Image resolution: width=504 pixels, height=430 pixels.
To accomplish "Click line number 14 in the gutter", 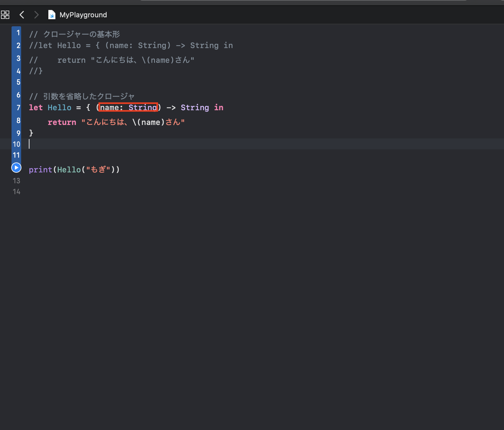I will click(16, 192).
